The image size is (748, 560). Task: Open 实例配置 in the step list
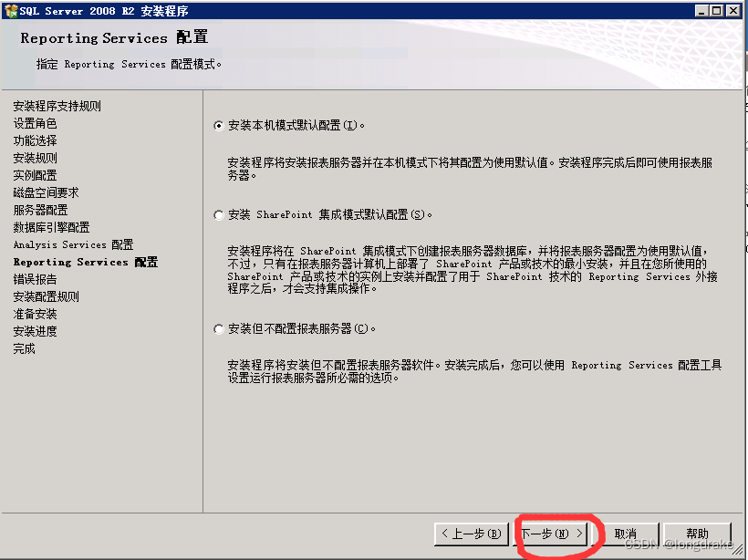pyautogui.click(x=35, y=175)
